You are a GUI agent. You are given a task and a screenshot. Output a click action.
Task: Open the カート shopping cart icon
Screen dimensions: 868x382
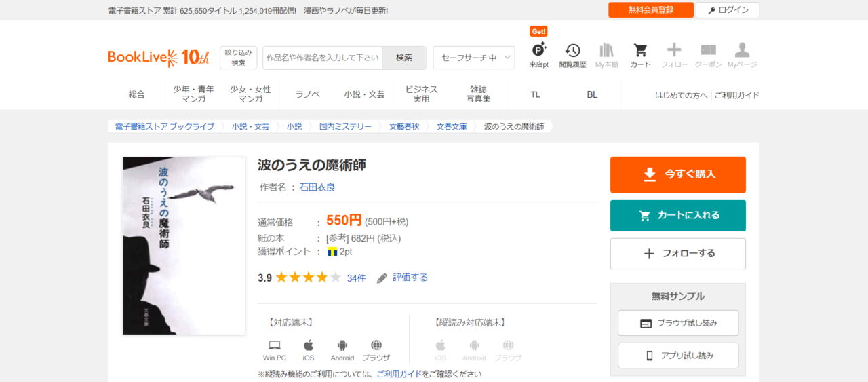pos(640,52)
